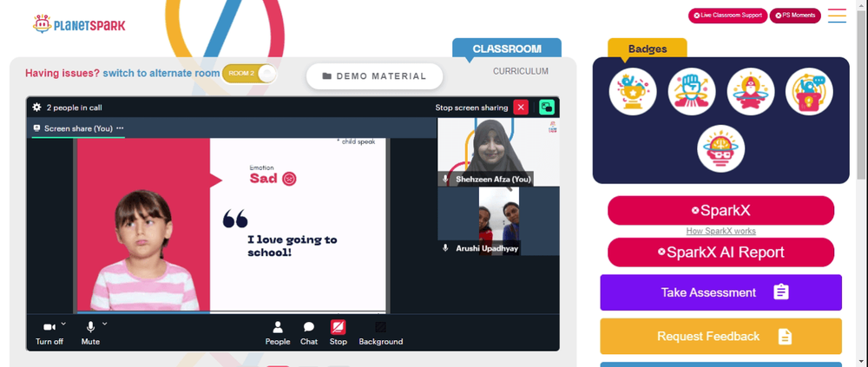868x367 pixels.
Task: Open the Badges tab
Action: point(648,49)
